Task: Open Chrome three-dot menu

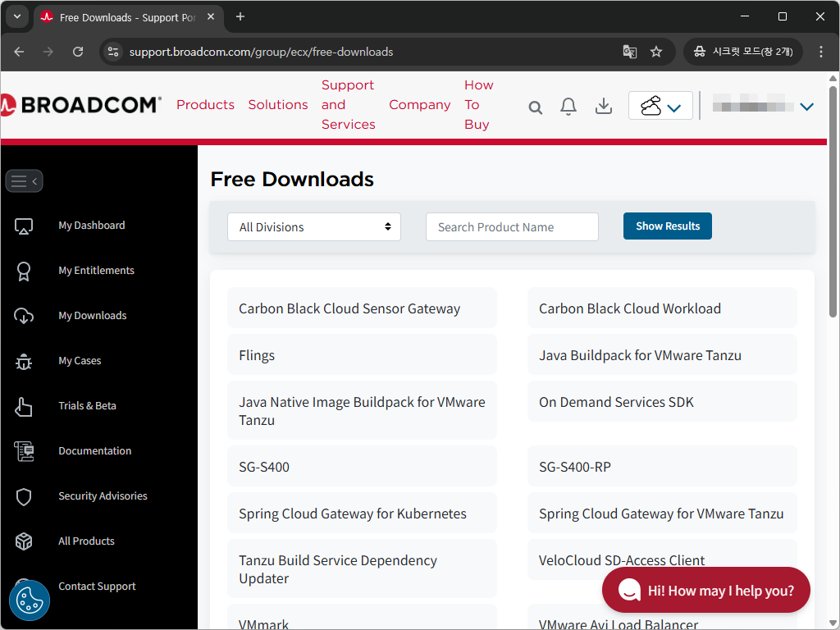Action: click(x=820, y=52)
